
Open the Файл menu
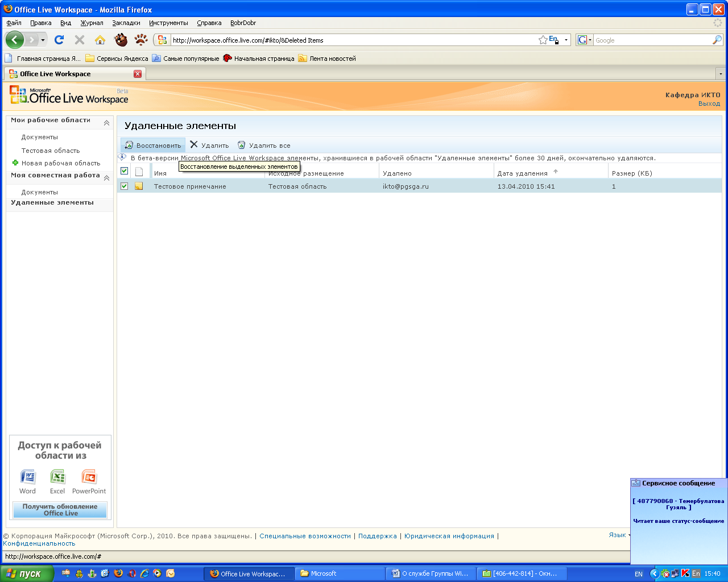[x=14, y=23]
